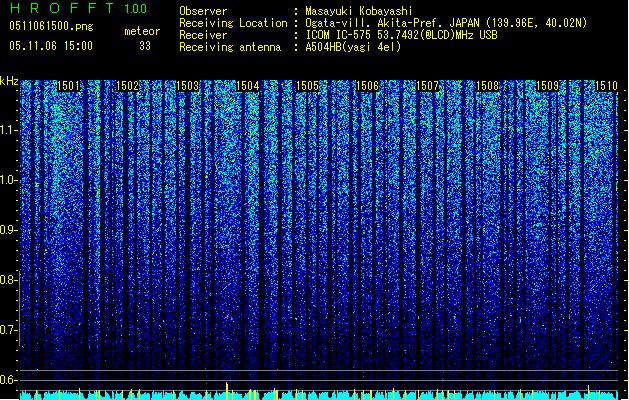Select the 0.8 frequency axis label
This screenshot has height=400, width=629.
coord(9,280)
